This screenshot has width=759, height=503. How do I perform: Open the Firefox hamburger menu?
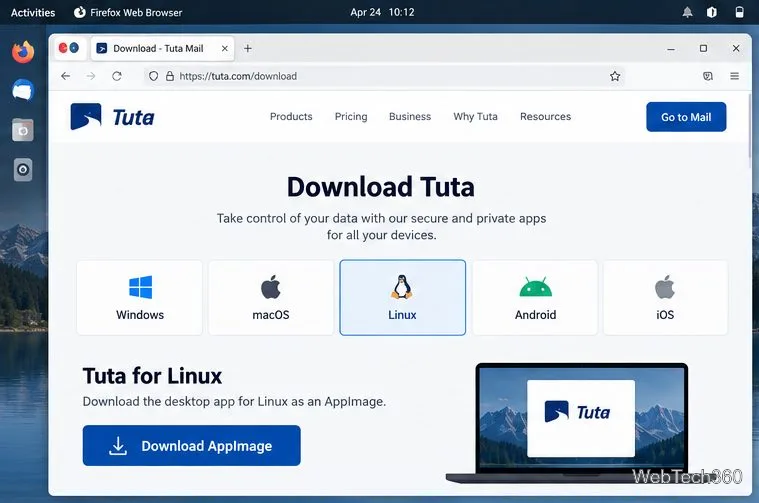734,76
